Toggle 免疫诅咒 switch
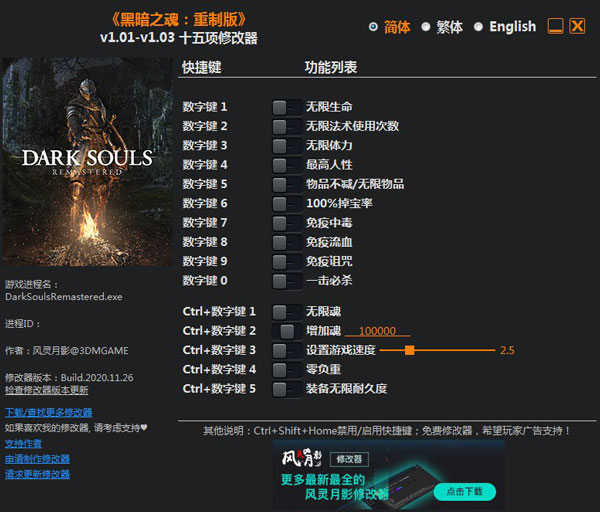The image size is (600, 512). [x=287, y=262]
